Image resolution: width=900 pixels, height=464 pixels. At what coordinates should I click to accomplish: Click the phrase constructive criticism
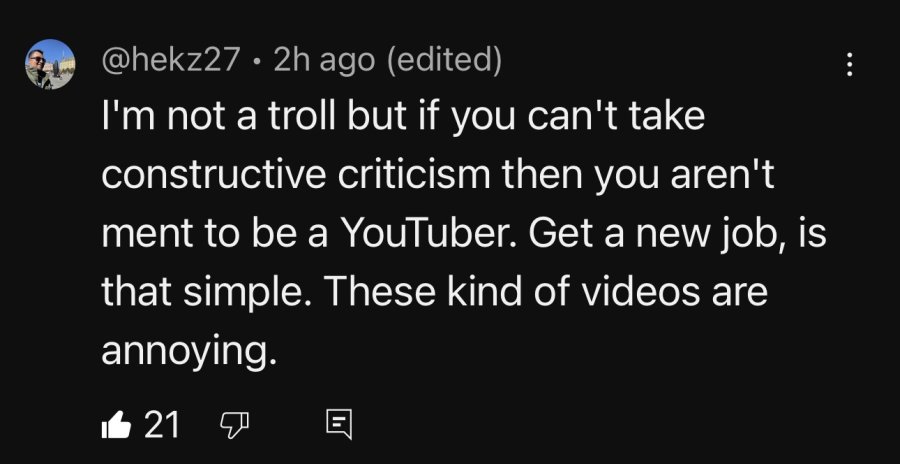[295, 174]
